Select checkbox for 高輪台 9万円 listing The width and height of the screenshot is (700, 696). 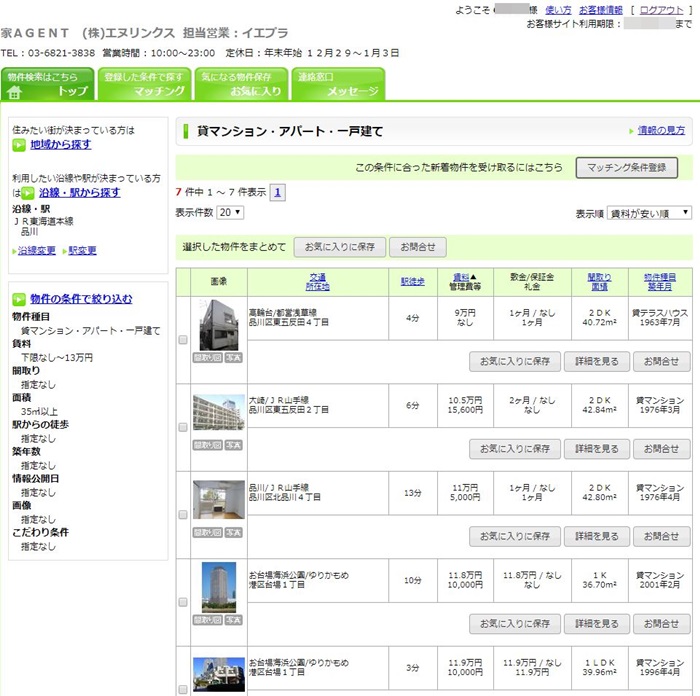[x=183, y=340]
